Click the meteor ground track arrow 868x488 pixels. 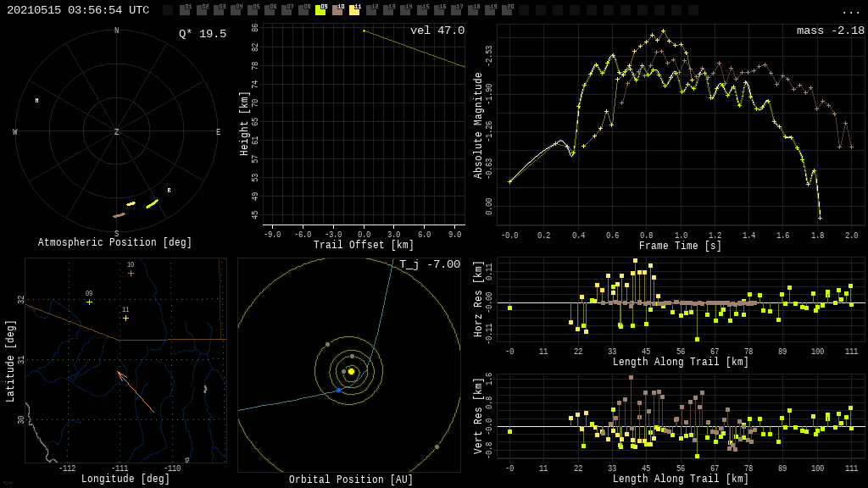(x=136, y=392)
